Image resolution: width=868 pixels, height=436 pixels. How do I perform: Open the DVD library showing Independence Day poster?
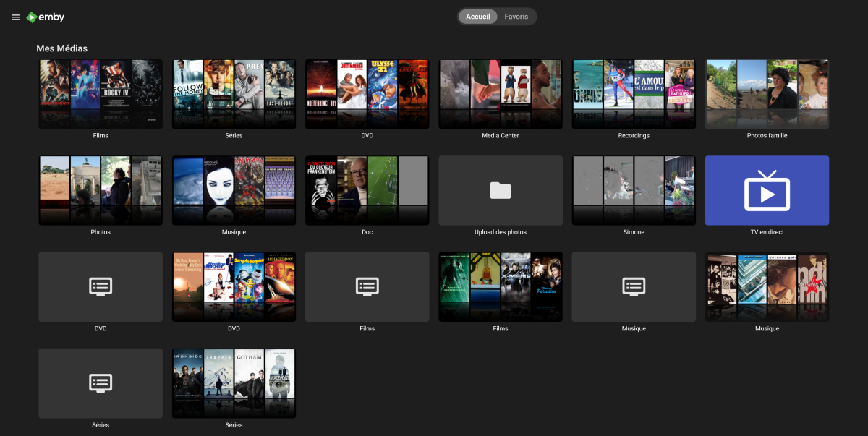coord(367,94)
